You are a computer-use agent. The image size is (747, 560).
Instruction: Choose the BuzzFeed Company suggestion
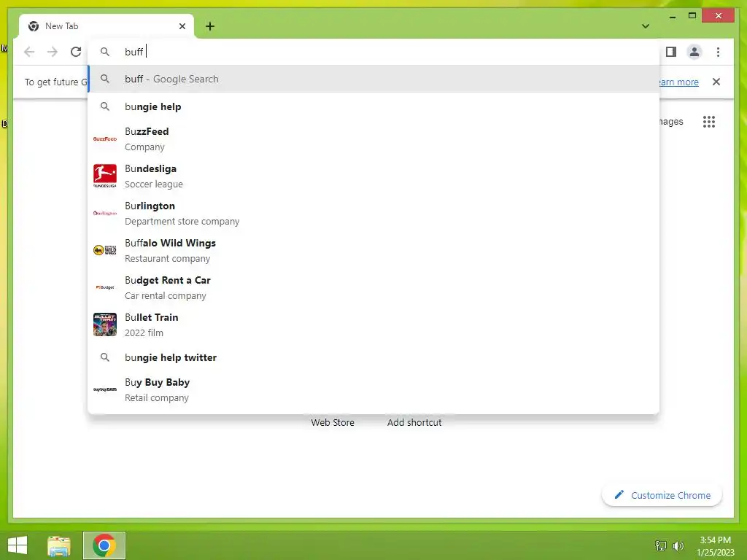pyautogui.click(x=373, y=139)
